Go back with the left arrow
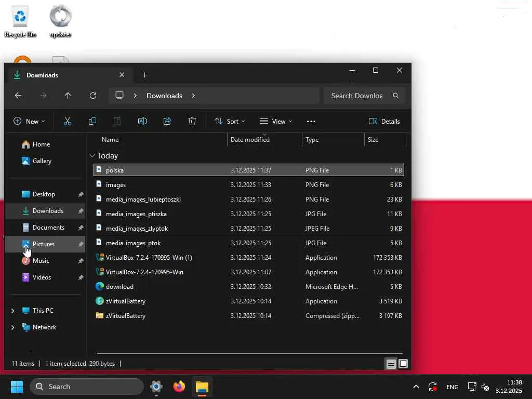Image resolution: width=532 pixels, height=399 pixels. point(18,96)
